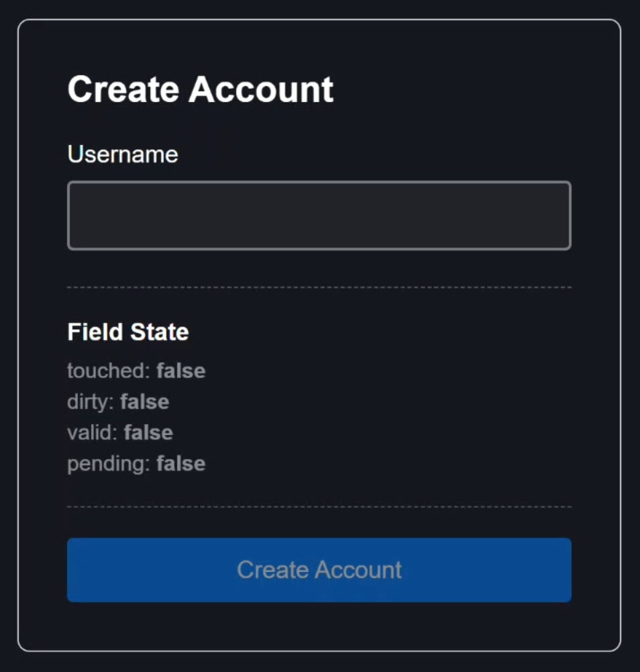
Task: Select the Field State section heading
Action: click(x=127, y=331)
